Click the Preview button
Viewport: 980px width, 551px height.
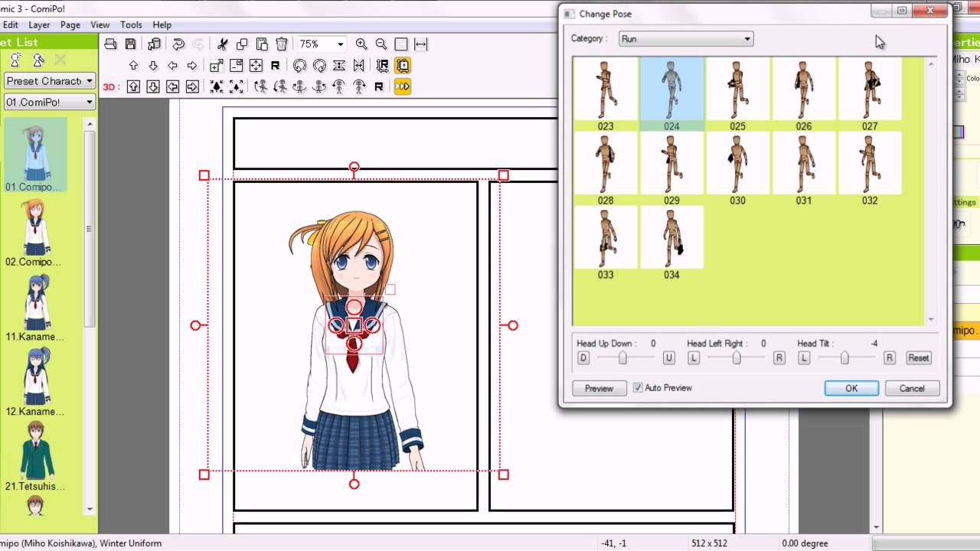point(599,388)
